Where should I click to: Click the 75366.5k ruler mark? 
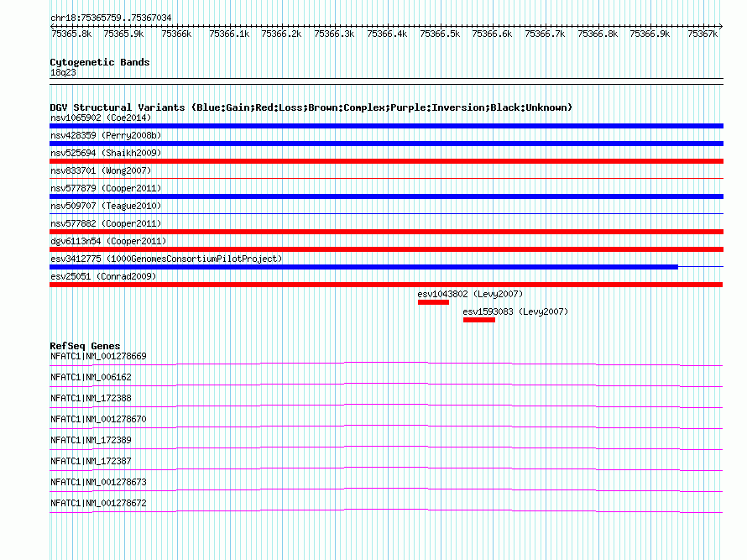point(440,34)
